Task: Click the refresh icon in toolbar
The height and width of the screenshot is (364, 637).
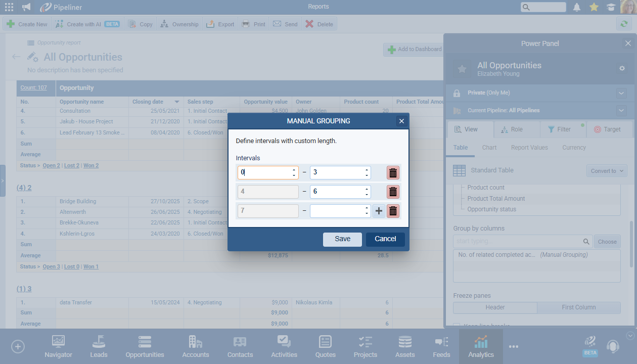Action: (625, 24)
